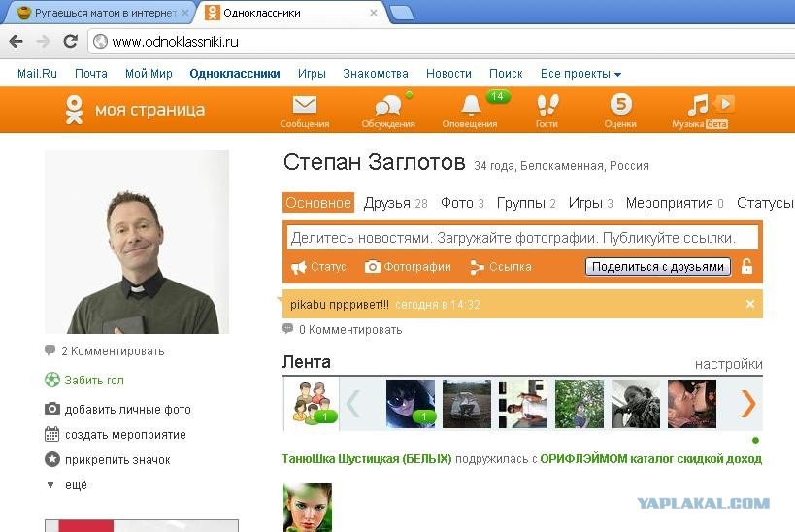Open Знакомства in top navigation
The width and height of the screenshot is (795, 532).
(x=376, y=74)
